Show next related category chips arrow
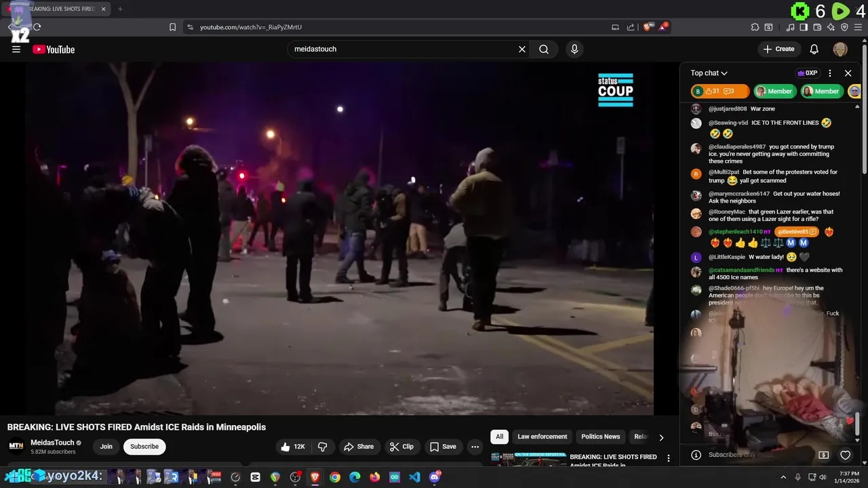This screenshot has width=868, height=488. (x=661, y=437)
